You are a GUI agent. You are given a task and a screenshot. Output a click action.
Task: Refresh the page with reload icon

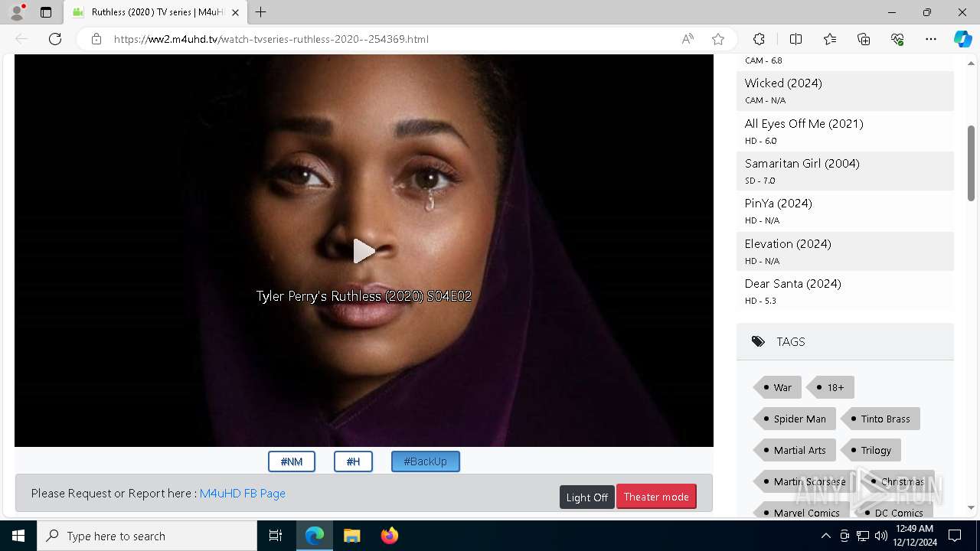(x=55, y=39)
